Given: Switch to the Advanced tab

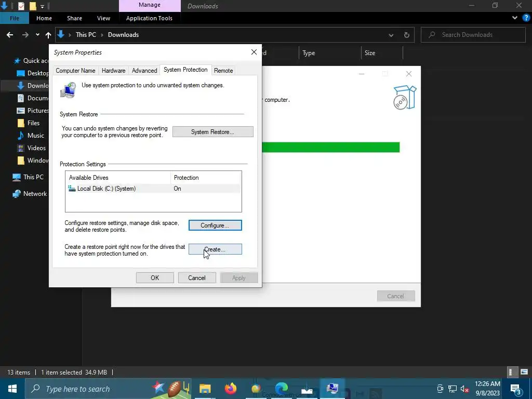Looking at the screenshot, I should (x=144, y=71).
